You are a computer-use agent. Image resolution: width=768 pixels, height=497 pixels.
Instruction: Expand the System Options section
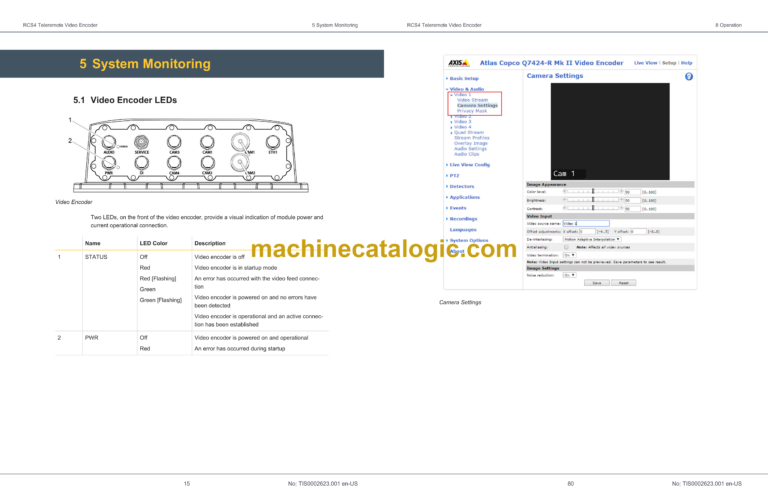pyautogui.click(x=468, y=240)
